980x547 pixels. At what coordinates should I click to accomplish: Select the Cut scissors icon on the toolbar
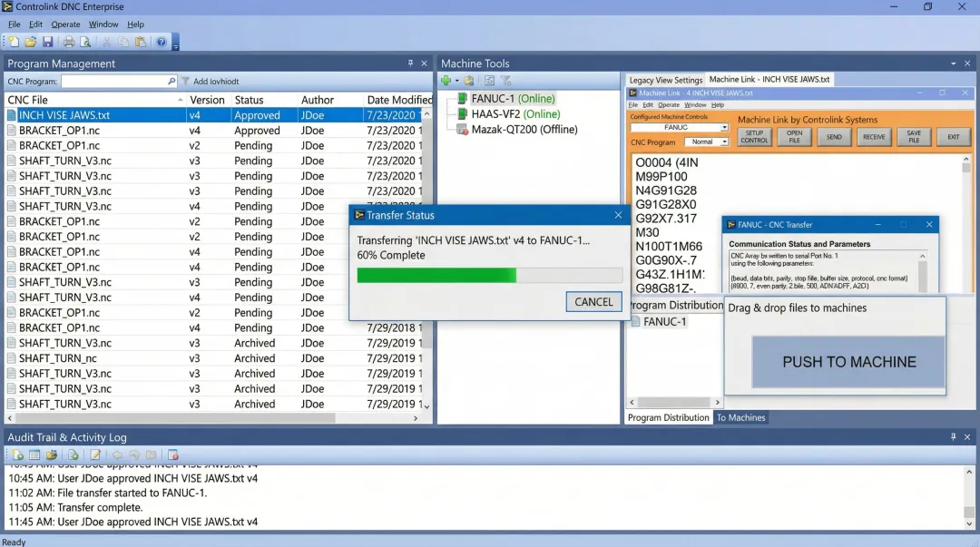tap(105, 42)
